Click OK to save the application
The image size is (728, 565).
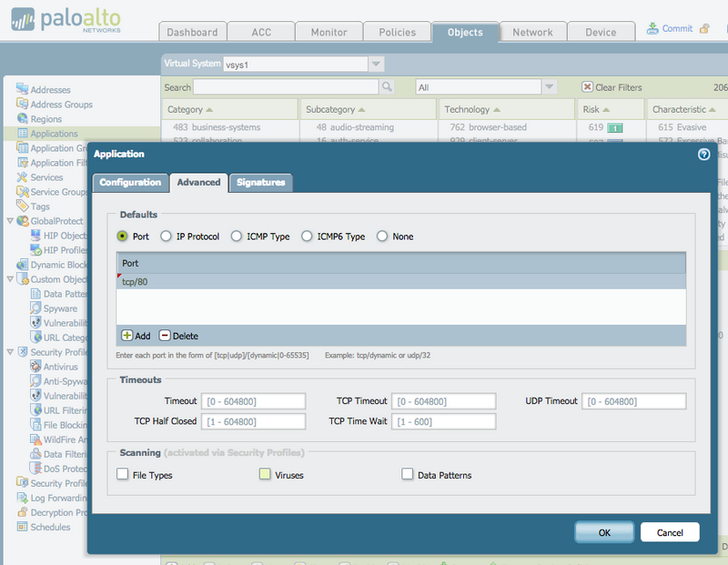coord(603,532)
